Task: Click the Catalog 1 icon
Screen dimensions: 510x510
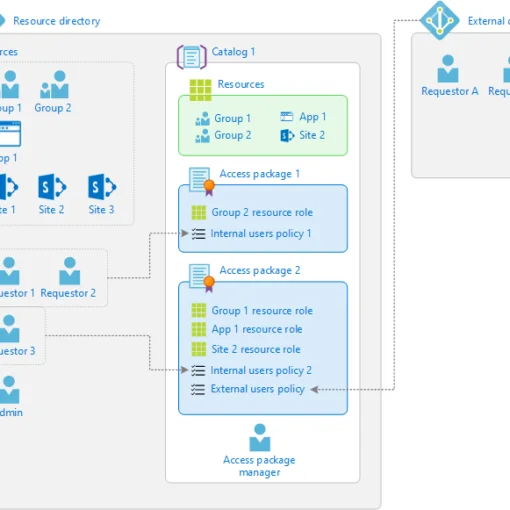Action: [x=192, y=57]
